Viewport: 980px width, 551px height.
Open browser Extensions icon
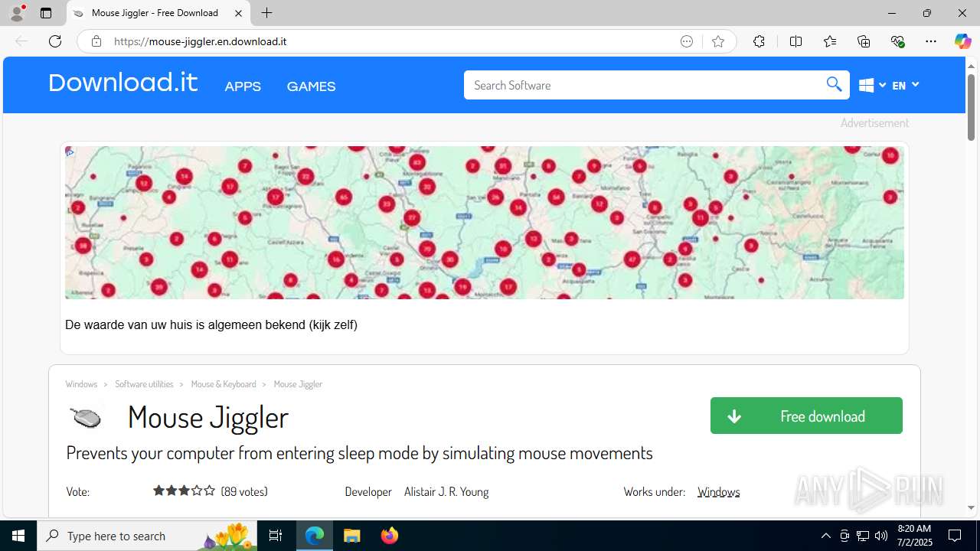[759, 41]
